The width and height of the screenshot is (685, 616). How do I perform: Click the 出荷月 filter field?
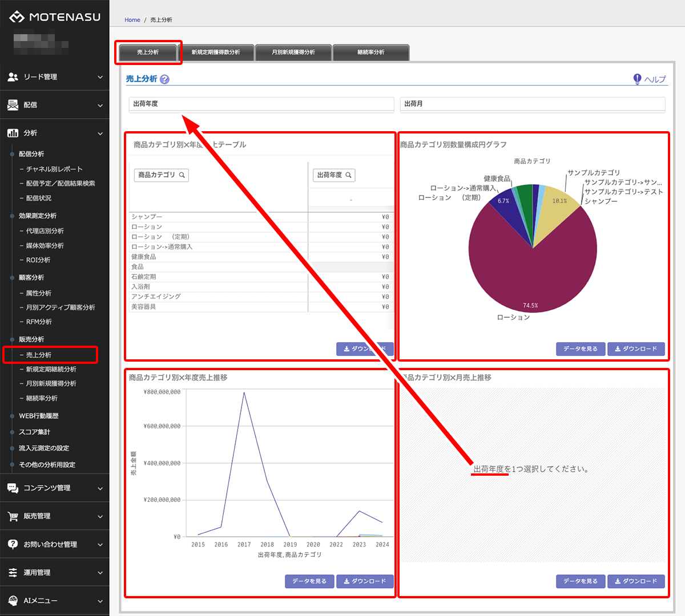(x=532, y=104)
